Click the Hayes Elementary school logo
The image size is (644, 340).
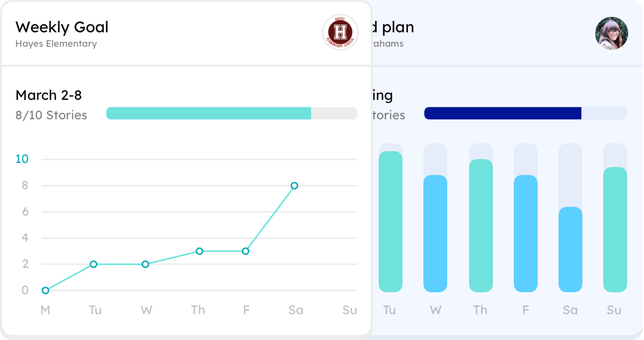pyautogui.click(x=340, y=32)
